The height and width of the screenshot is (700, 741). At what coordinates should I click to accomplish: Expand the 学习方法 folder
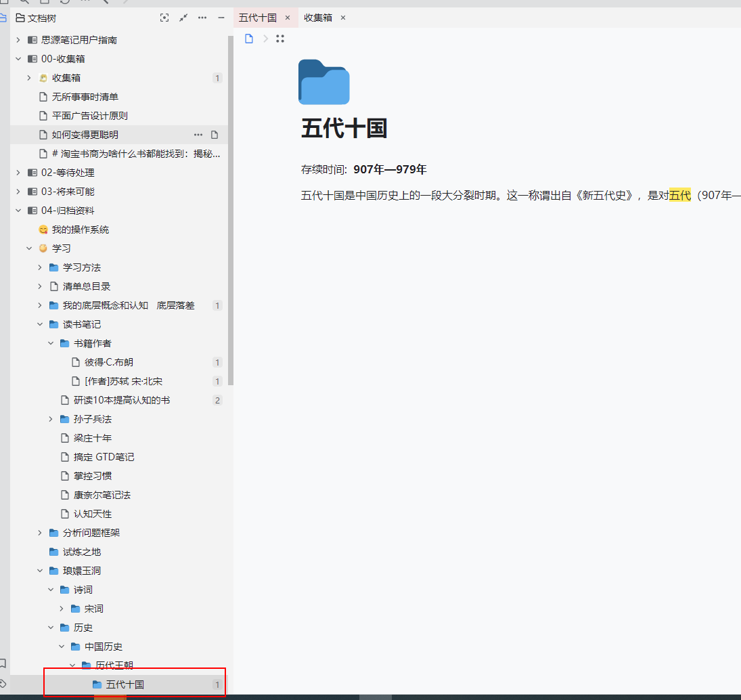(40, 267)
